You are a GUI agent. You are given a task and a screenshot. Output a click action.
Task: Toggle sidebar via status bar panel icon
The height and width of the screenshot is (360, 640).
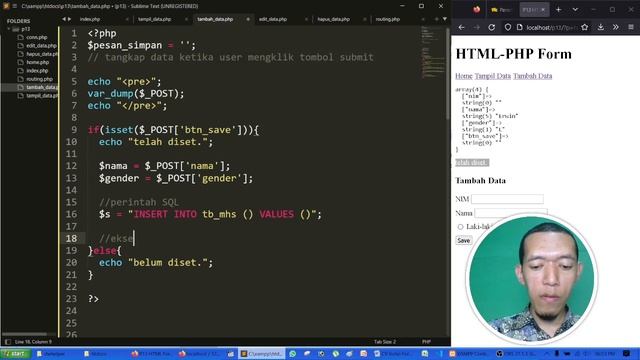(8, 342)
